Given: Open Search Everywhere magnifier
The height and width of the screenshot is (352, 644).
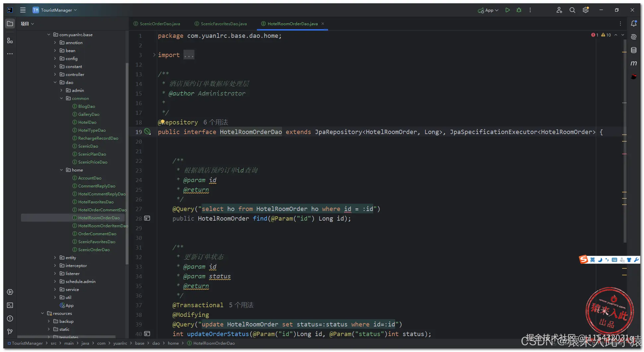Looking at the screenshot, I should 572,10.
